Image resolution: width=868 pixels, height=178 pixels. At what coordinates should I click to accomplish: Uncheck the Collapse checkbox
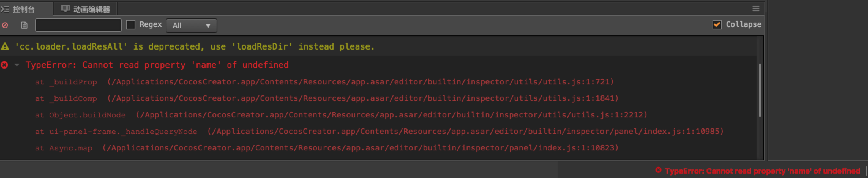pyautogui.click(x=717, y=24)
